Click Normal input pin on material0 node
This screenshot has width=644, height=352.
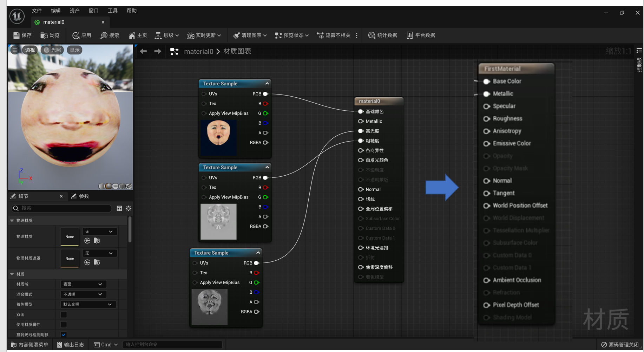pyautogui.click(x=361, y=189)
